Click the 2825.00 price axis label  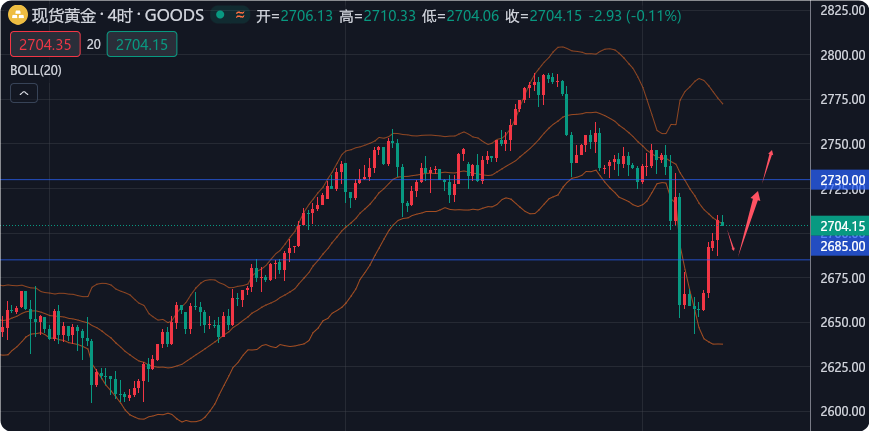click(x=842, y=10)
